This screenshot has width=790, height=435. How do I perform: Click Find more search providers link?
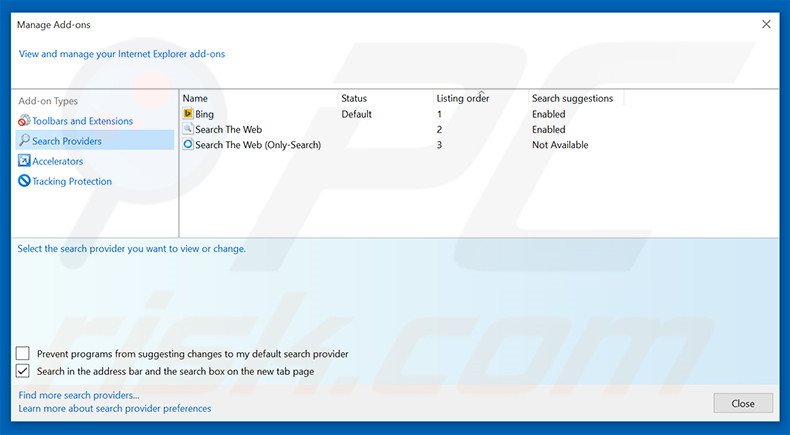click(79, 395)
